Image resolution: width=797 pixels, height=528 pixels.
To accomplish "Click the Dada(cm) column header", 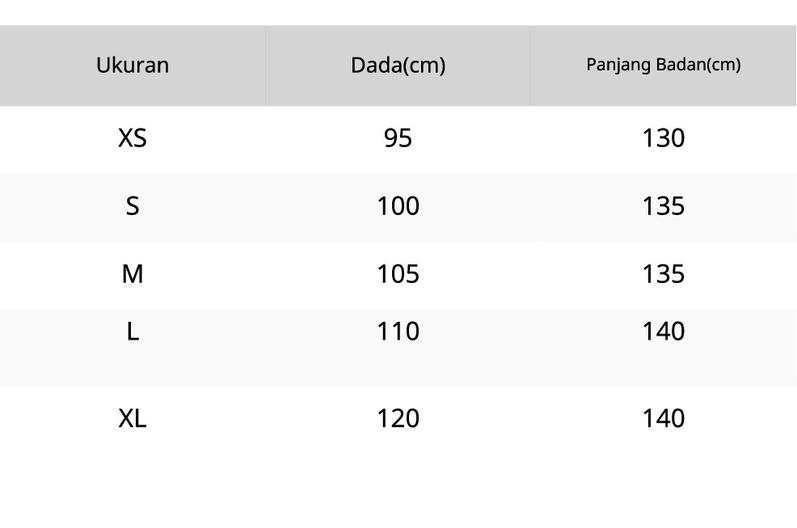I will click(398, 66).
